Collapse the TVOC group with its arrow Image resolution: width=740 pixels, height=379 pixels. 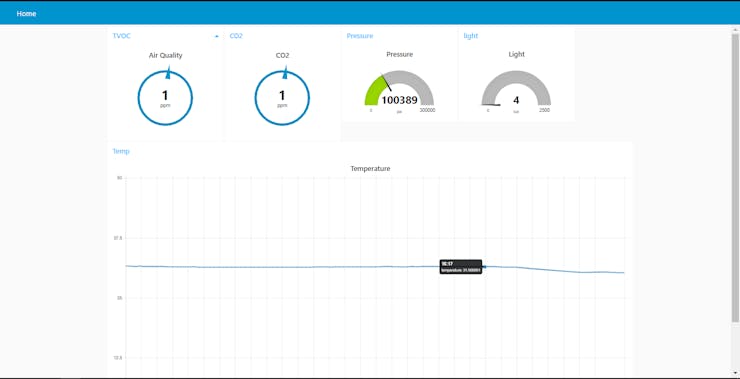tap(217, 36)
